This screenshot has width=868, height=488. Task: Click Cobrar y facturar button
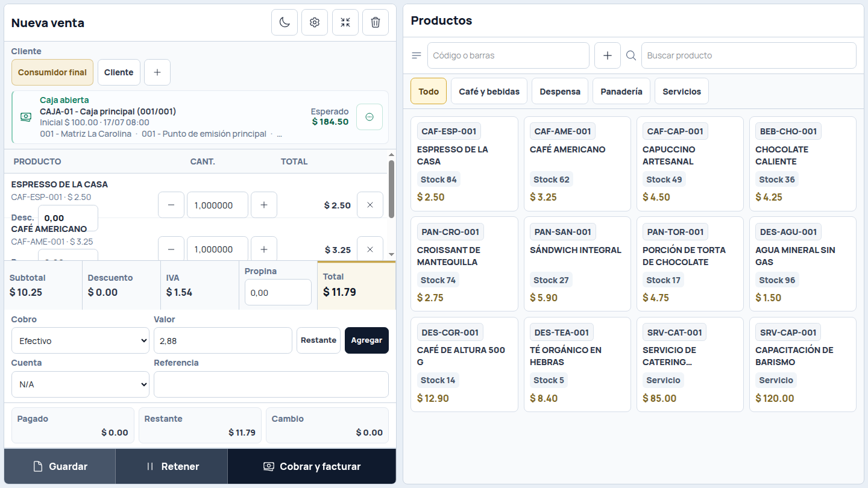click(x=312, y=466)
